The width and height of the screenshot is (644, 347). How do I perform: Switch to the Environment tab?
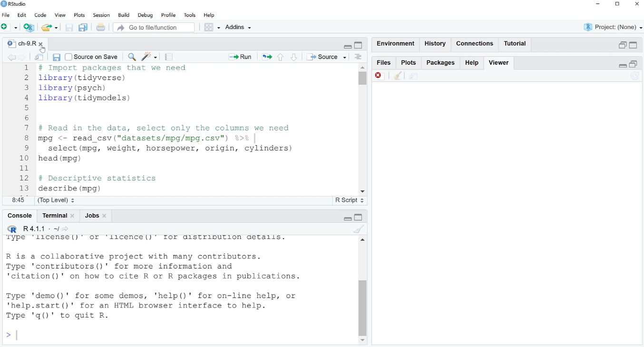396,44
